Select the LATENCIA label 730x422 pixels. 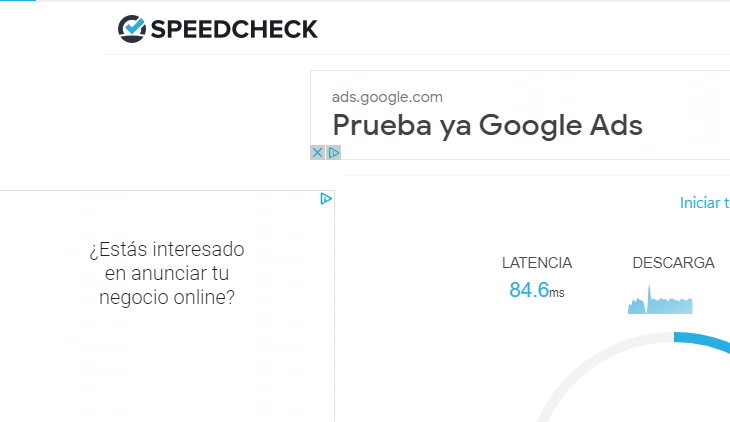click(537, 263)
